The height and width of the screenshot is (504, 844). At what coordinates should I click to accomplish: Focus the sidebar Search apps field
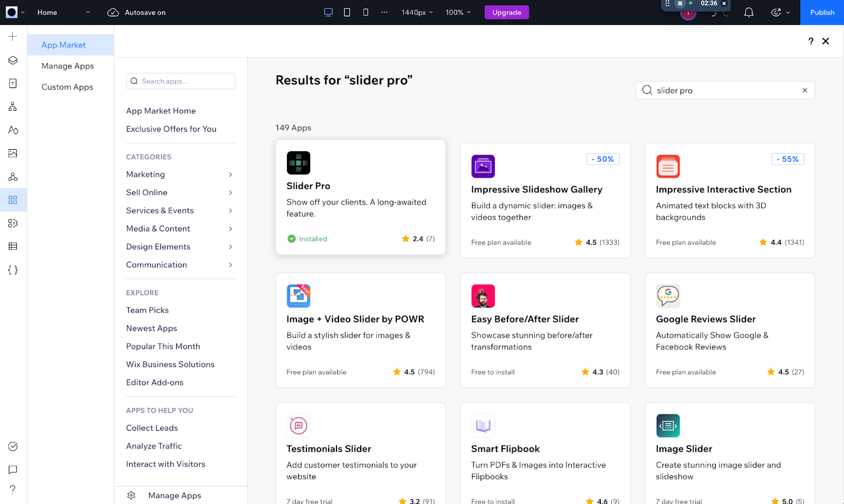click(180, 81)
